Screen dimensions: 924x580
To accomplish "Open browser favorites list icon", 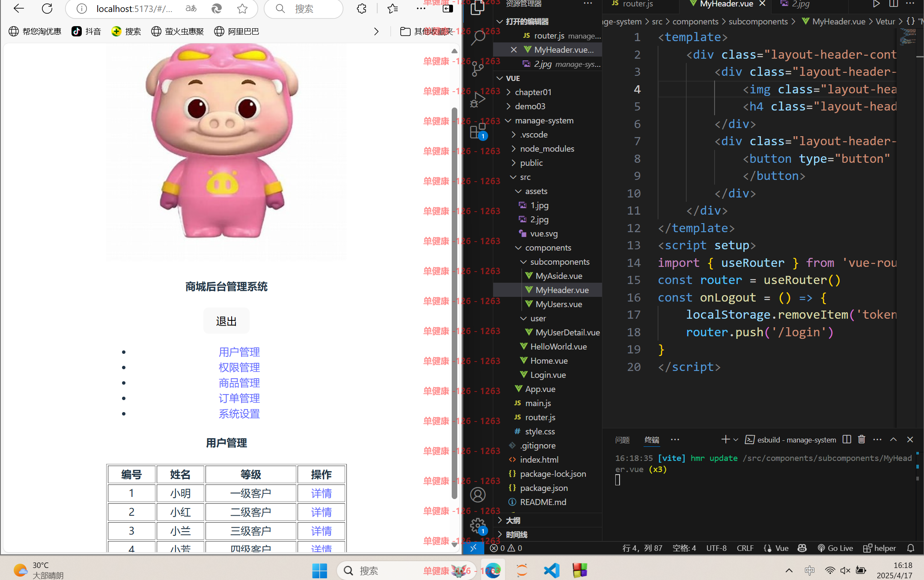I will 393,9.
